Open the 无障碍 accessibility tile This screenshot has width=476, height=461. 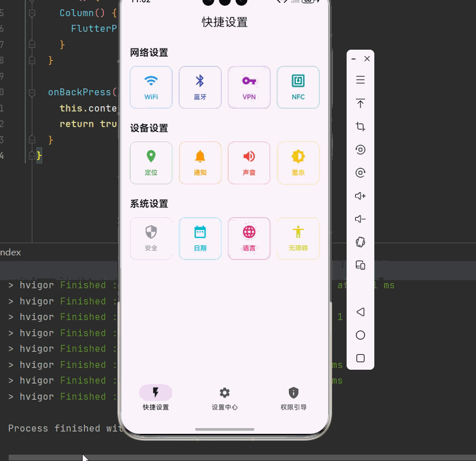coord(298,239)
